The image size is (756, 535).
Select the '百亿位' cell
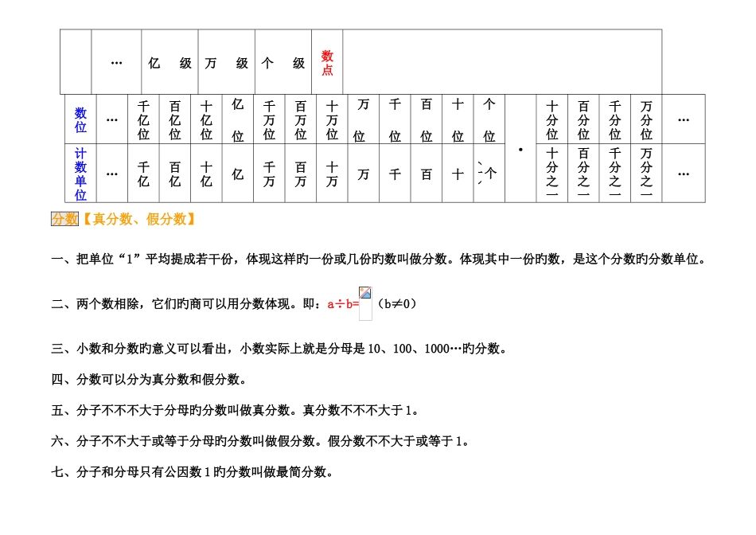tap(174, 119)
